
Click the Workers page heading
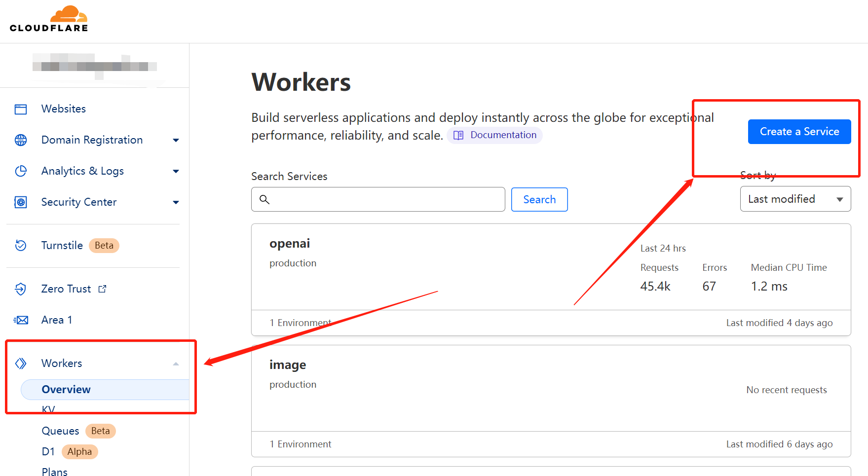pyautogui.click(x=301, y=82)
